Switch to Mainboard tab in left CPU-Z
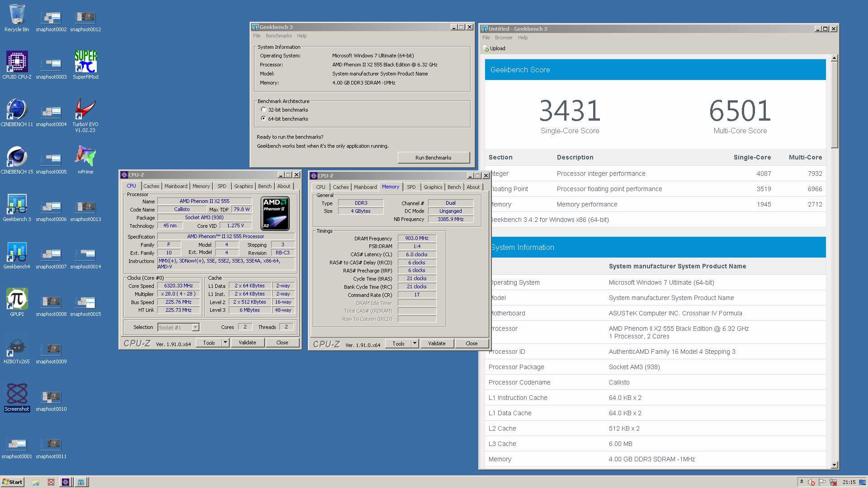 (x=176, y=186)
